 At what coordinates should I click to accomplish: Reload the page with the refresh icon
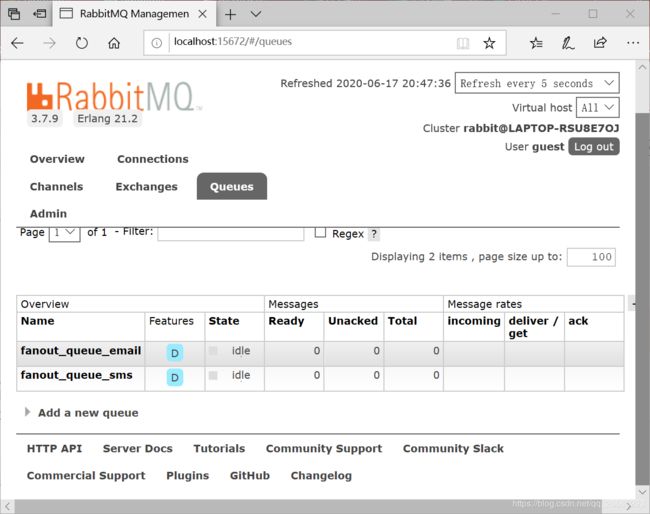(x=82, y=43)
